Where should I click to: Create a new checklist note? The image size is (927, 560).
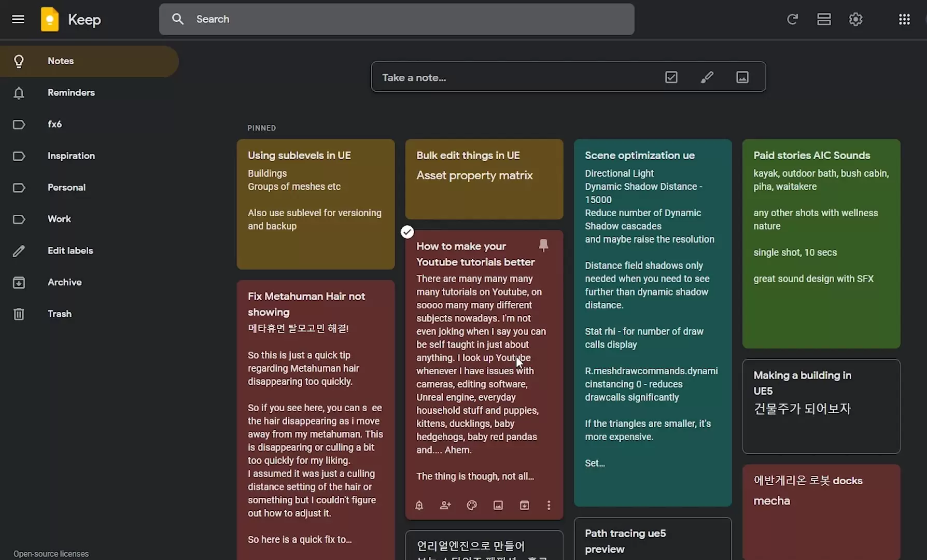click(x=671, y=77)
